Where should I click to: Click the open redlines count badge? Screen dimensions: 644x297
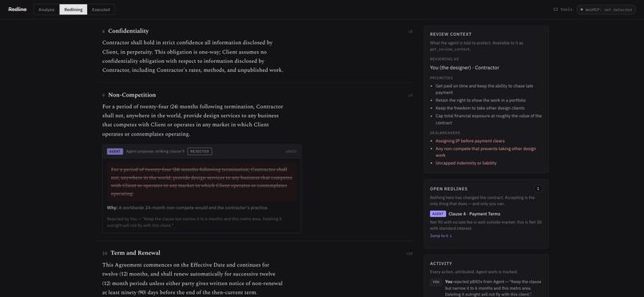click(x=538, y=188)
